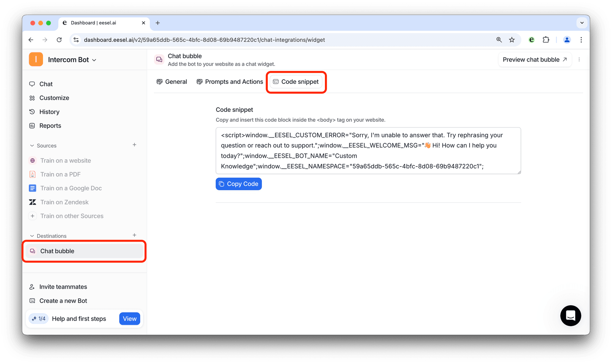Click inside the code snippet text area
This screenshot has height=364, width=612.
point(368,150)
